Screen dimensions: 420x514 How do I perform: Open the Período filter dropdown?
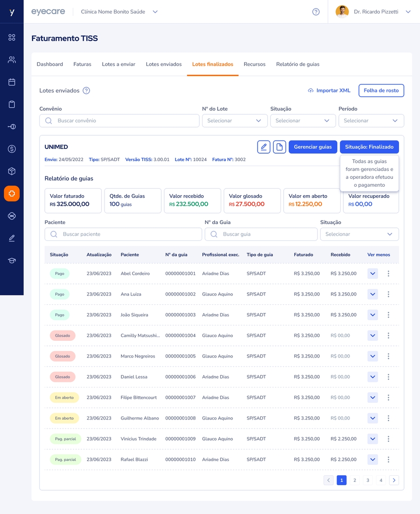click(371, 120)
